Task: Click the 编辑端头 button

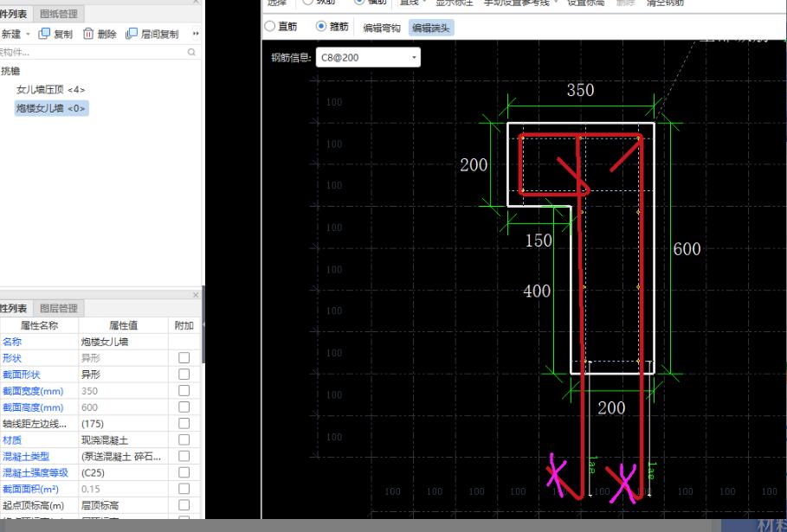Action: click(x=430, y=28)
